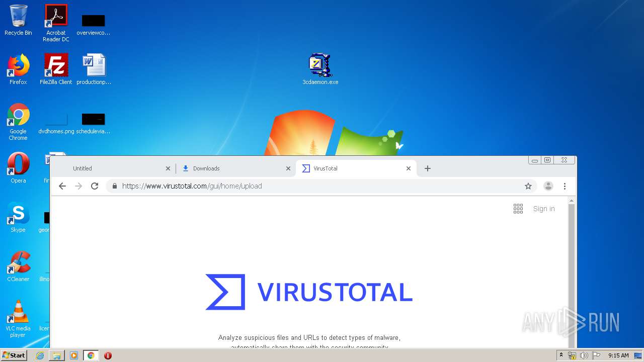Click the page scrollbar up arrow

pyautogui.click(x=571, y=201)
